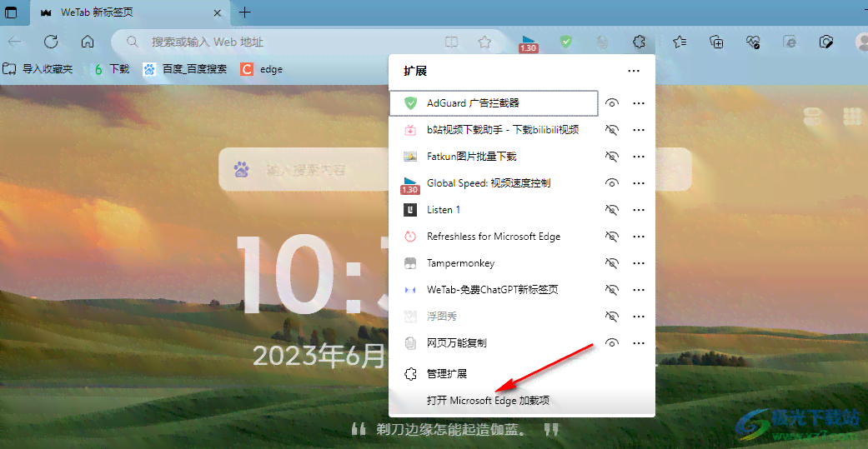
Task: Show b站视频下载助手 in toolbar
Action: pyautogui.click(x=612, y=129)
